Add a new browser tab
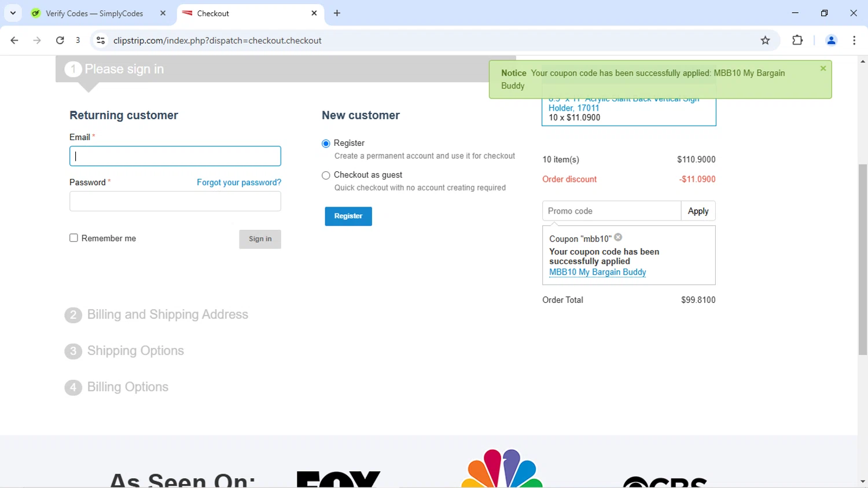 click(x=337, y=13)
